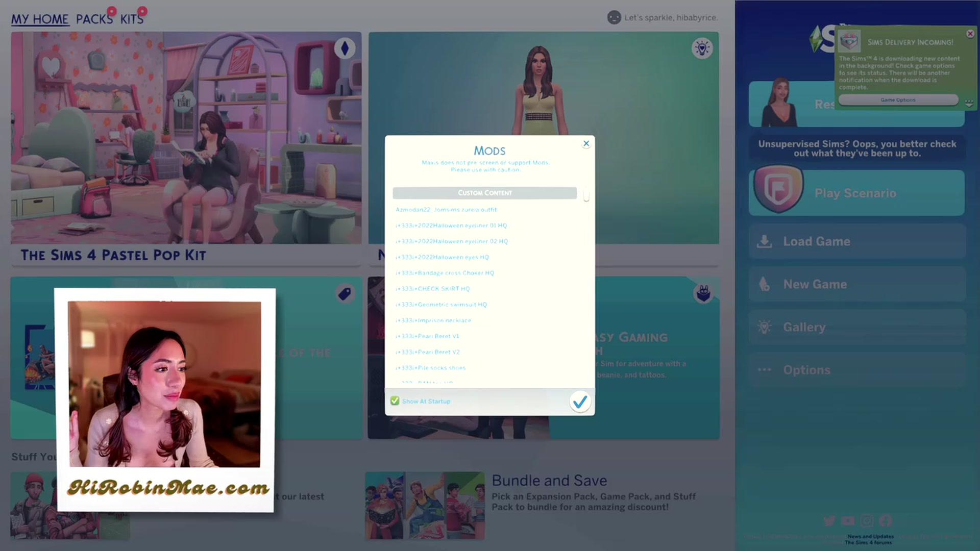Open the Options menu
The image size is (980, 551).
coord(857,370)
